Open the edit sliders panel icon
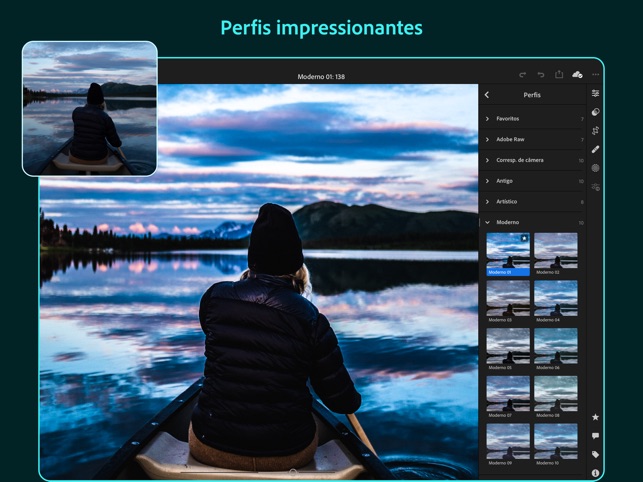The width and height of the screenshot is (643, 482). click(x=596, y=94)
